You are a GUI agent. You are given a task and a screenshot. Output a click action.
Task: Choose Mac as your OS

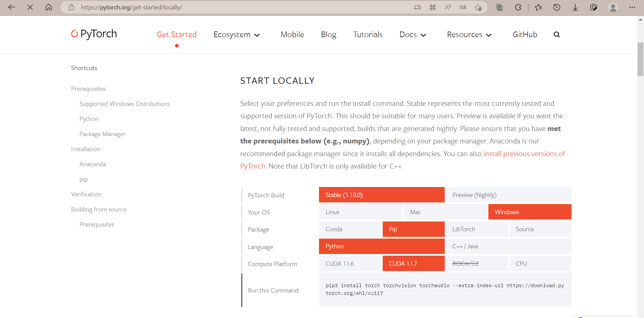coord(445,212)
